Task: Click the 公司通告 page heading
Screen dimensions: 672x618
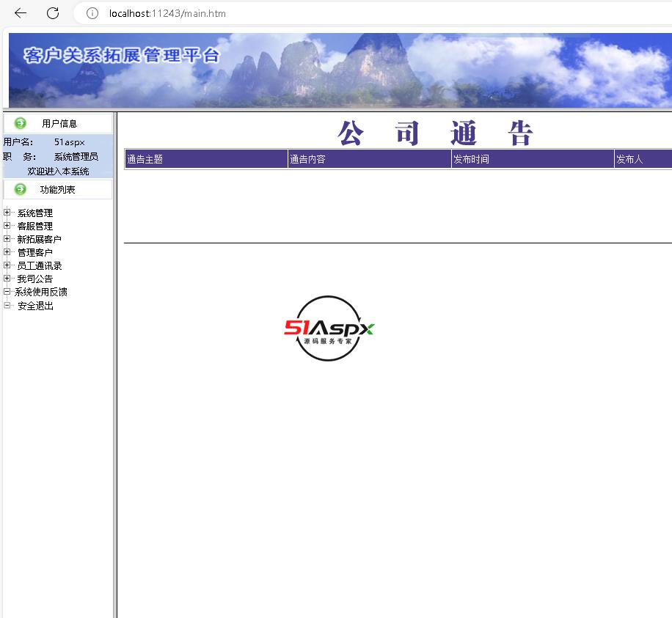Action: click(435, 133)
